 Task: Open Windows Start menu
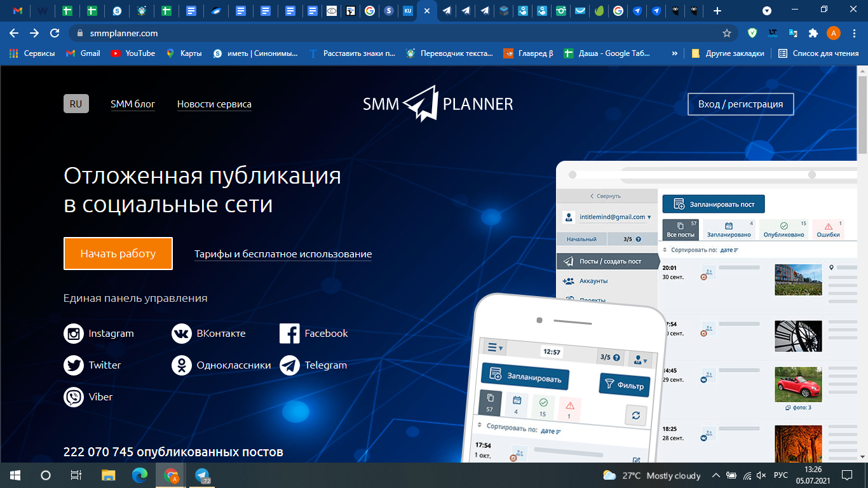(15, 475)
